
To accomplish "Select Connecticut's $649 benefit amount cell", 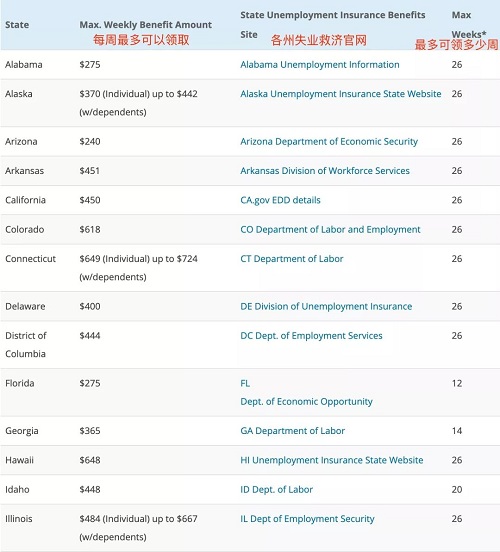I will [x=138, y=268].
